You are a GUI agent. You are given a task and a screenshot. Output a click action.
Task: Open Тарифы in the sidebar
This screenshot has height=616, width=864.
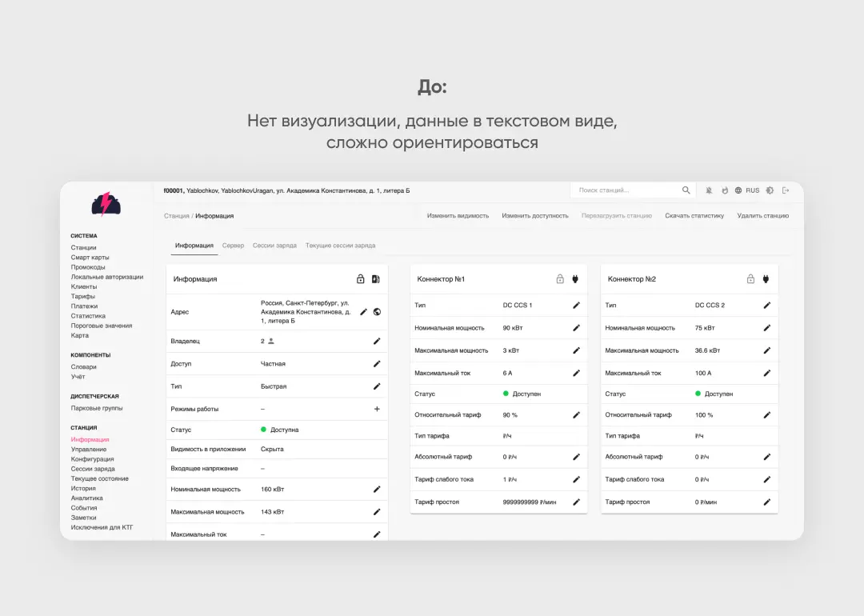click(x=82, y=297)
